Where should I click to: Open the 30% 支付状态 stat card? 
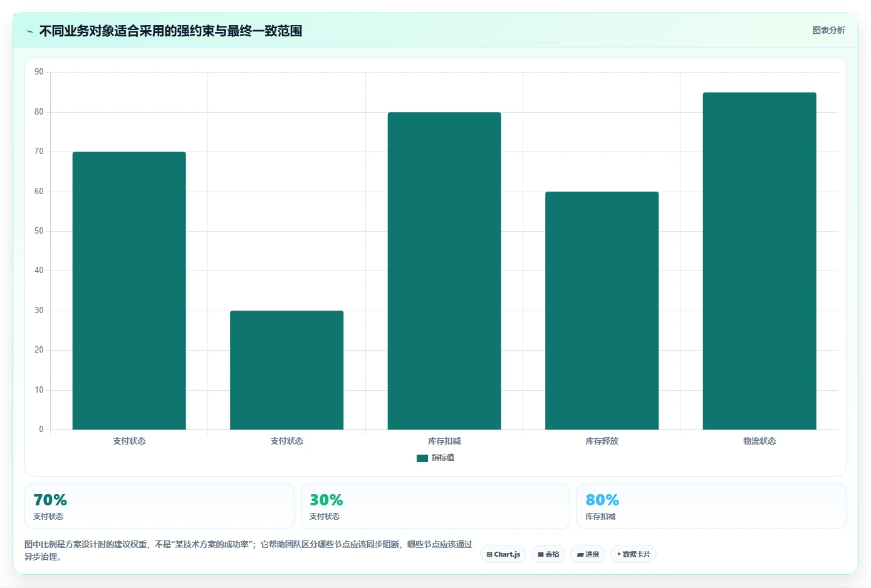click(x=435, y=506)
